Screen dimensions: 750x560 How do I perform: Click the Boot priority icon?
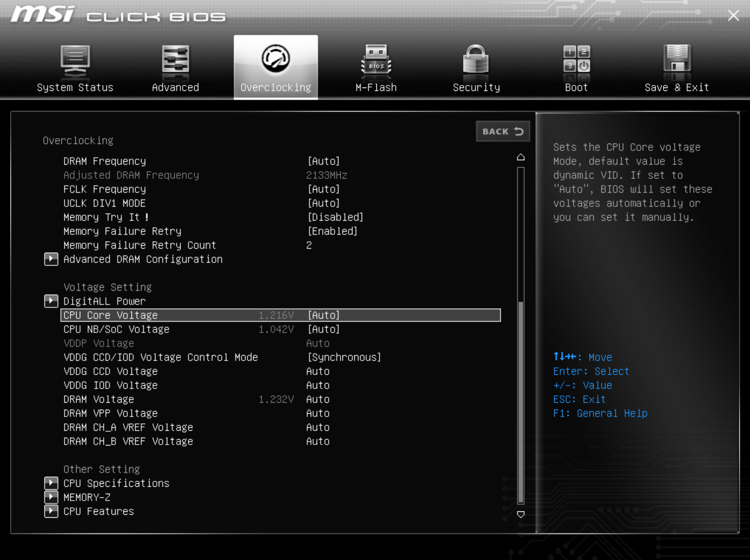[x=575, y=66]
